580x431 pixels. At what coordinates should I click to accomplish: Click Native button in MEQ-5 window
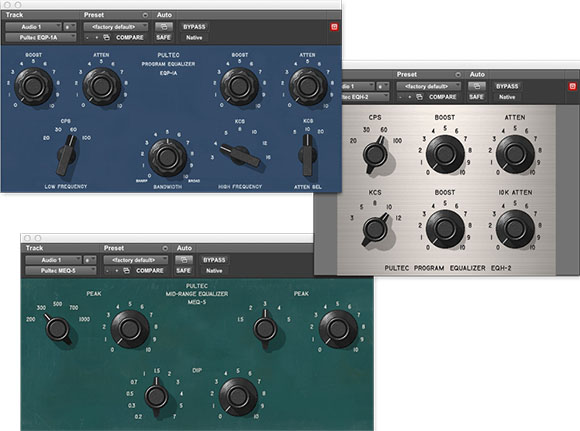[214, 270]
